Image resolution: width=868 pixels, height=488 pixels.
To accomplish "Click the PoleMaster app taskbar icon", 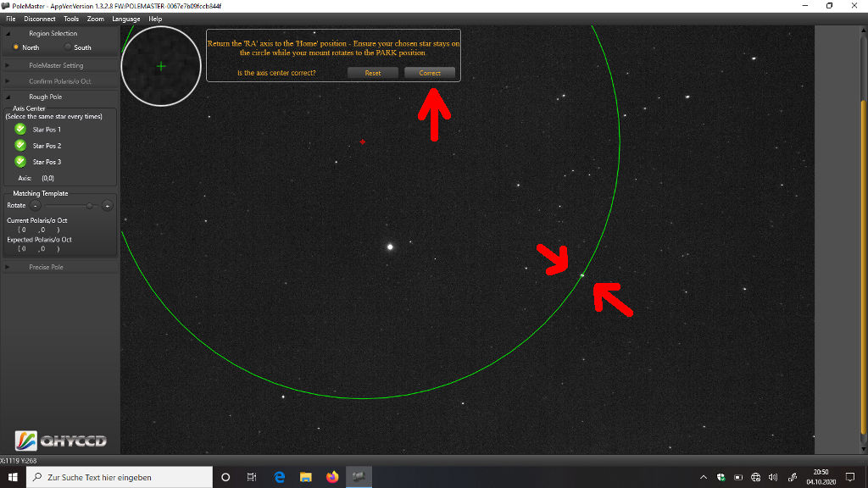I will point(358,477).
